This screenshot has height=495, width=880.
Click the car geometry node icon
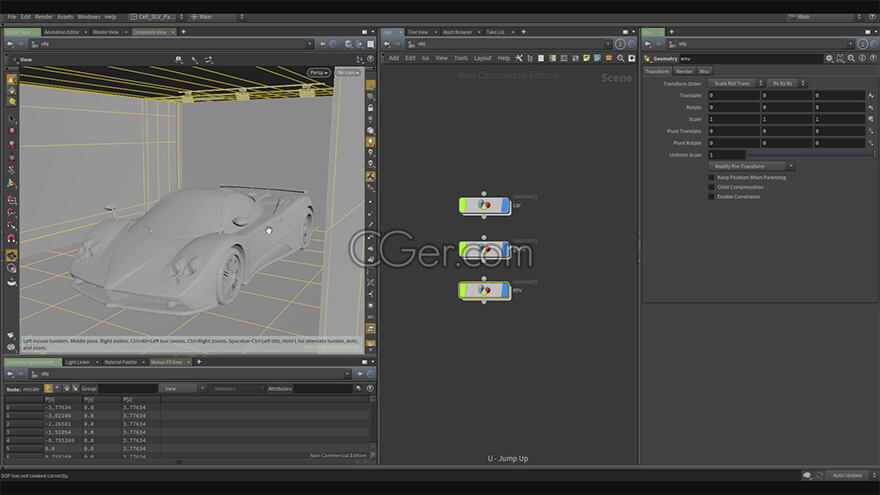pyautogui.click(x=484, y=205)
